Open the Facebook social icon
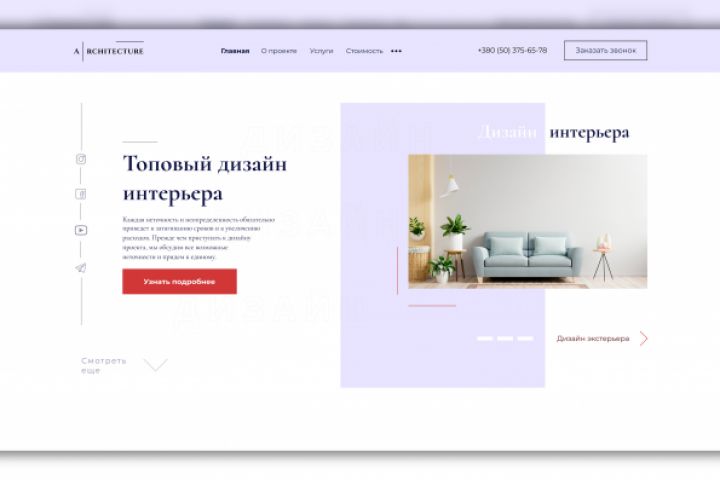 pos(81,194)
